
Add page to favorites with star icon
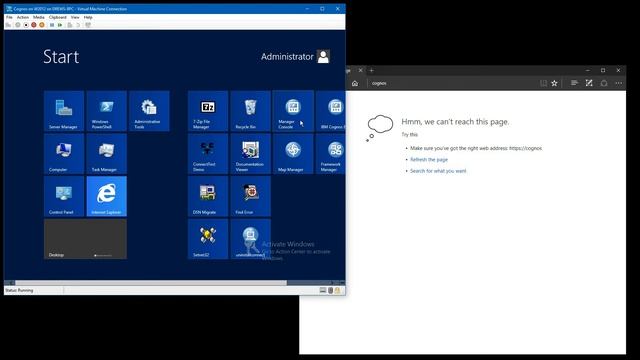pos(554,83)
